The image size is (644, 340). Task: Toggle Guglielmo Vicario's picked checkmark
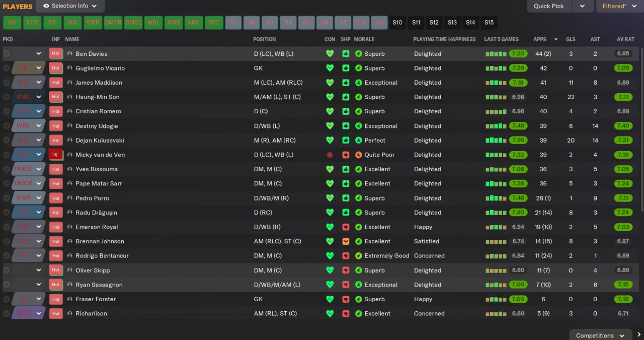tap(7, 68)
